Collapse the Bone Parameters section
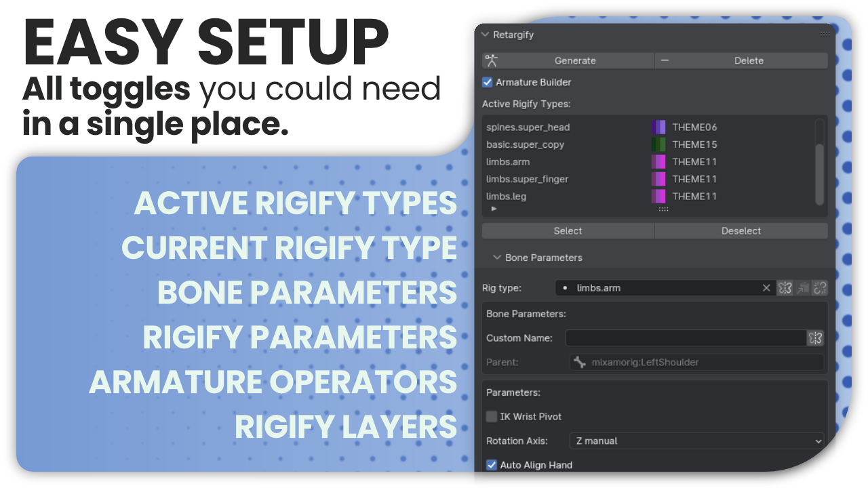The width and height of the screenshot is (868, 488). [x=498, y=258]
